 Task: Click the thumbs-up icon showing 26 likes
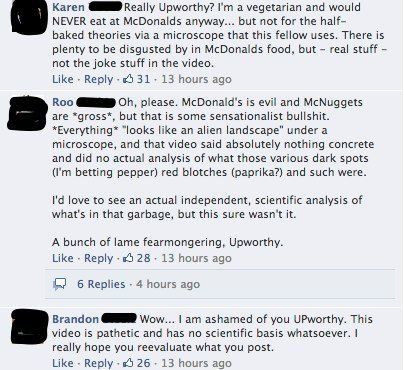pos(128,363)
